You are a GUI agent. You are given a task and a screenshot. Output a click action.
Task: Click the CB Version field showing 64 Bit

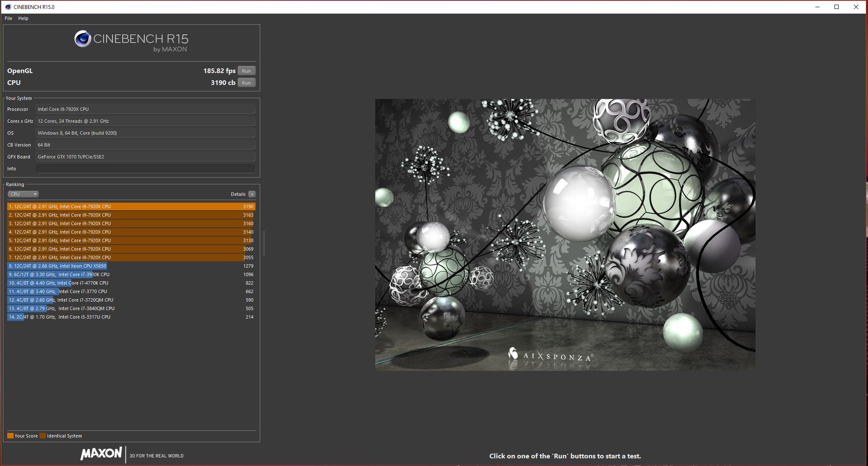pyautogui.click(x=146, y=145)
